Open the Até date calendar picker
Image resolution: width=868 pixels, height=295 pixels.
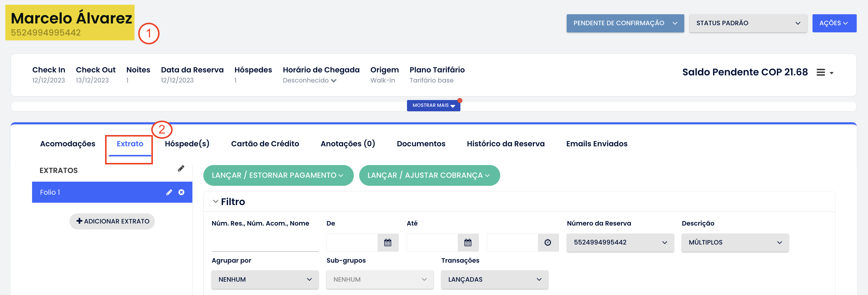coord(468,242)
